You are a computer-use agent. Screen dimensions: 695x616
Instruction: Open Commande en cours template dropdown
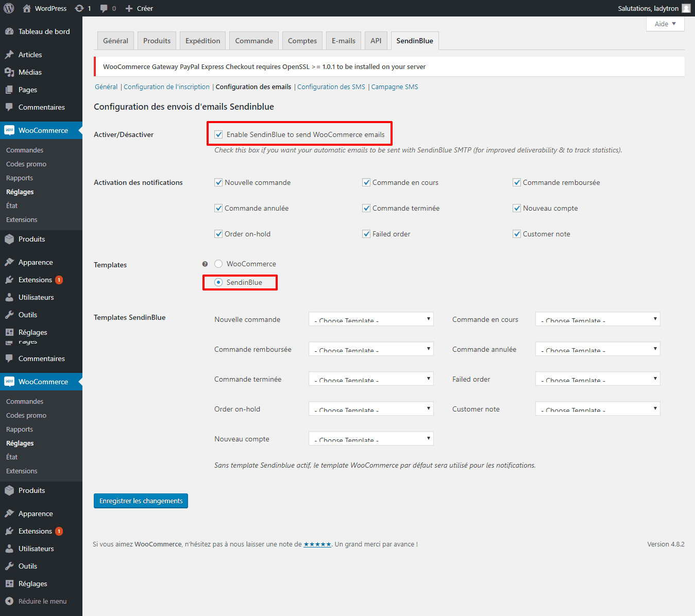coord(598,319)
